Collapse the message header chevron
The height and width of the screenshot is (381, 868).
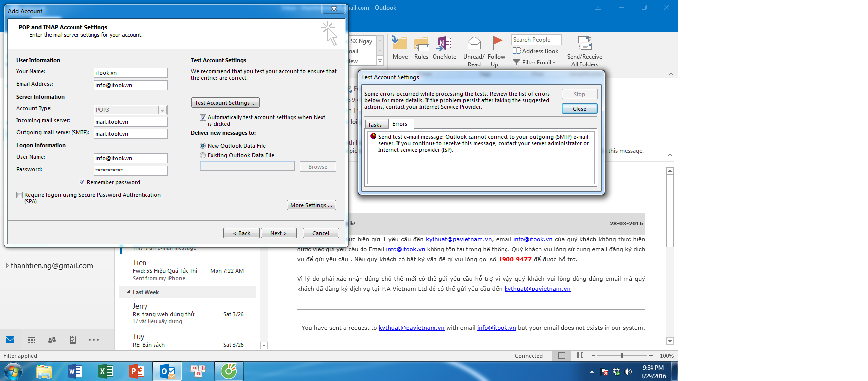(670, 155)
